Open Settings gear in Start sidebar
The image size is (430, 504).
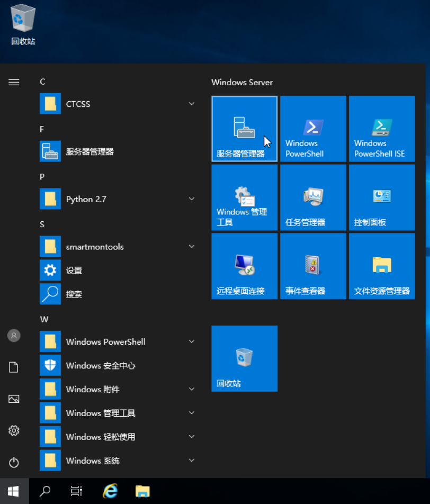tap(14, 430)
